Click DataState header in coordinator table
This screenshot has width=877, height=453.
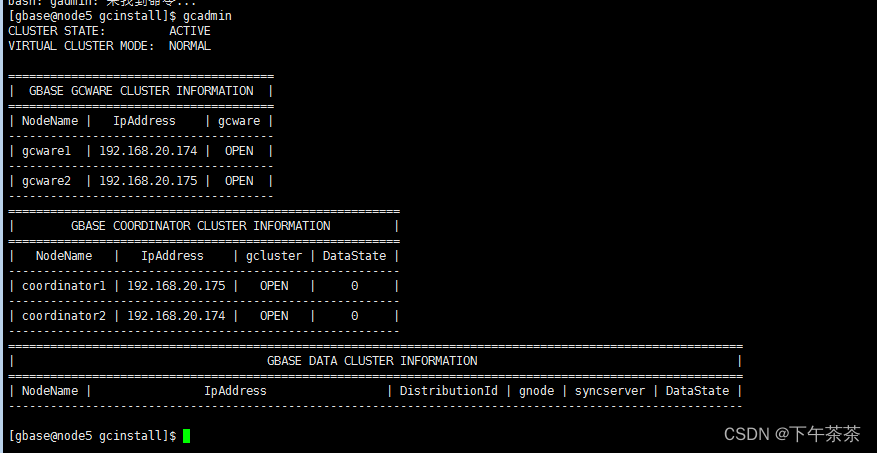(355, 256)
